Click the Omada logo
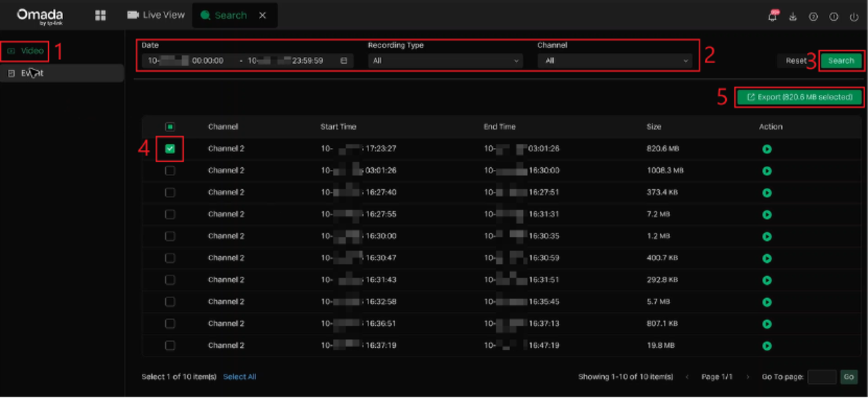 click(x=40, y=16)
